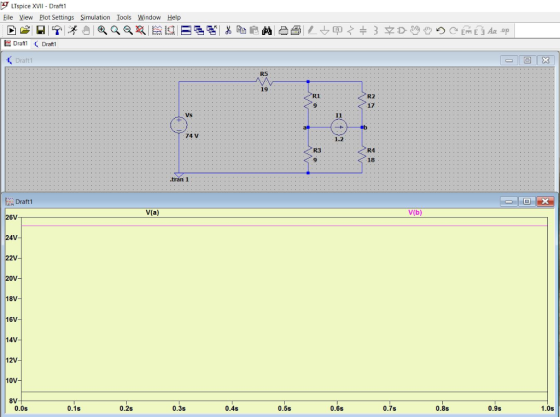Select the Capacitor component tool

363,31
